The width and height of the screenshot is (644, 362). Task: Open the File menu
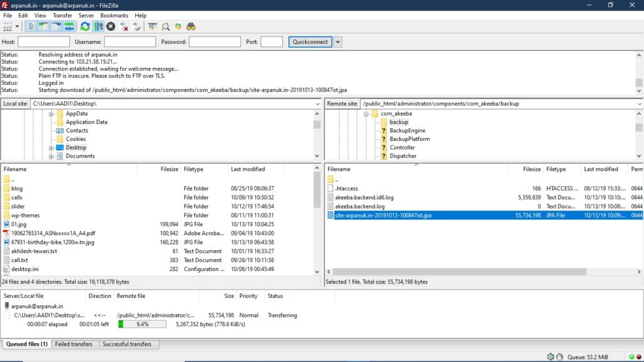point(8,16)
